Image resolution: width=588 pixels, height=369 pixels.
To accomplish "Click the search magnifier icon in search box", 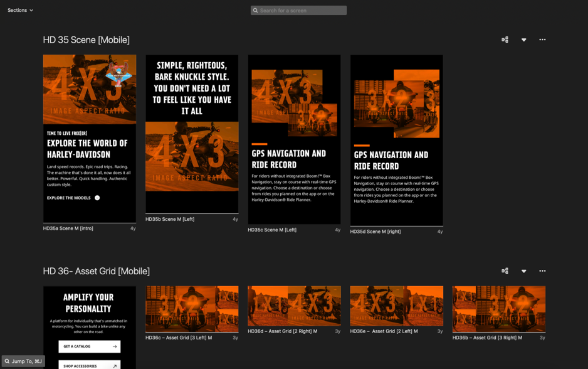I will point(255,11).
